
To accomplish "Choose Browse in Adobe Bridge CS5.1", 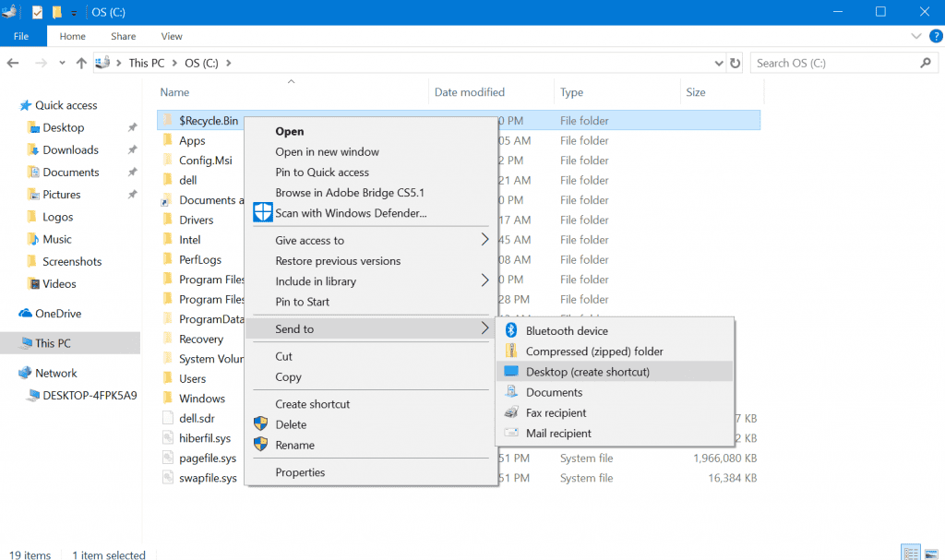I will pyautogui.click(x=350, y=193).
